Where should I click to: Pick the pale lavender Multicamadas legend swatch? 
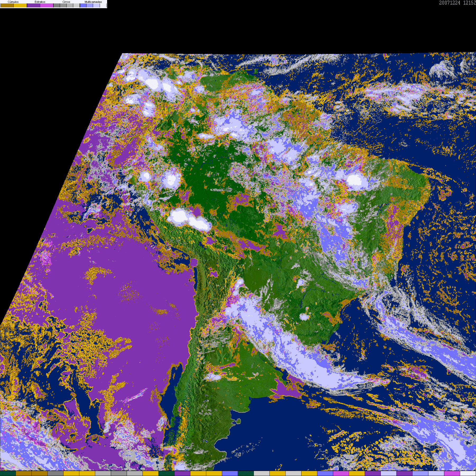pos(96,5)
